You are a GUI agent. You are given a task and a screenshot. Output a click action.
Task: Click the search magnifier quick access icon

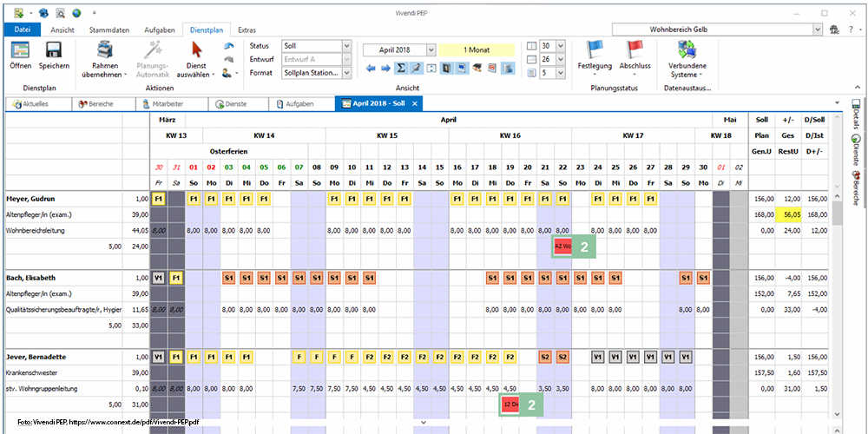61,12
